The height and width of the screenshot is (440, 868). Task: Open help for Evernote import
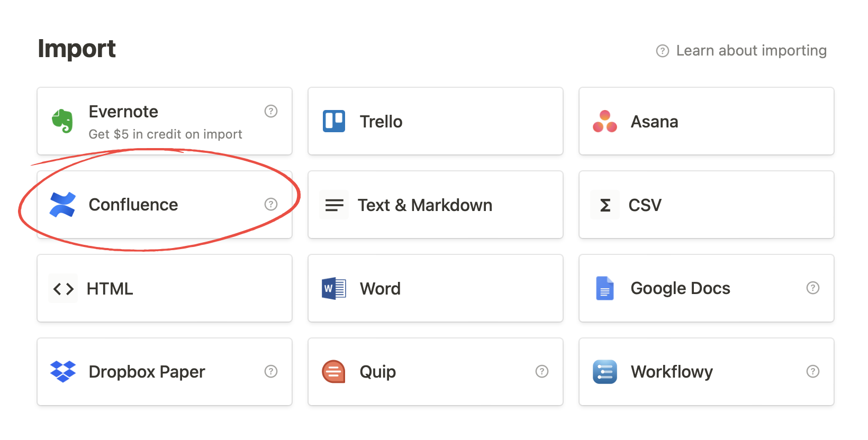271,111
